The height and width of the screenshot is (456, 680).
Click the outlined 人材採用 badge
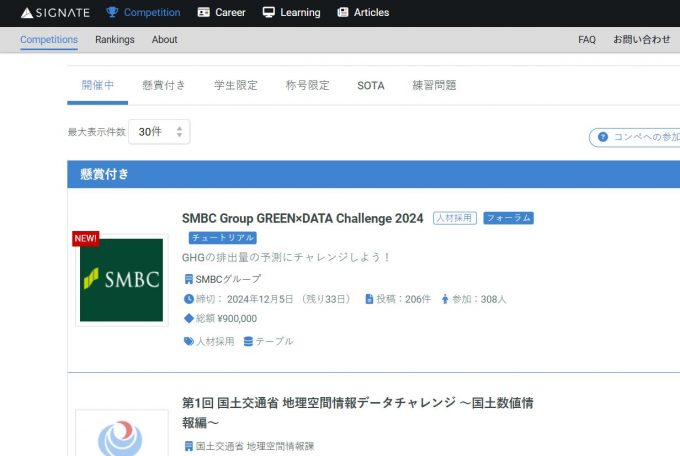tap(455, 218)
